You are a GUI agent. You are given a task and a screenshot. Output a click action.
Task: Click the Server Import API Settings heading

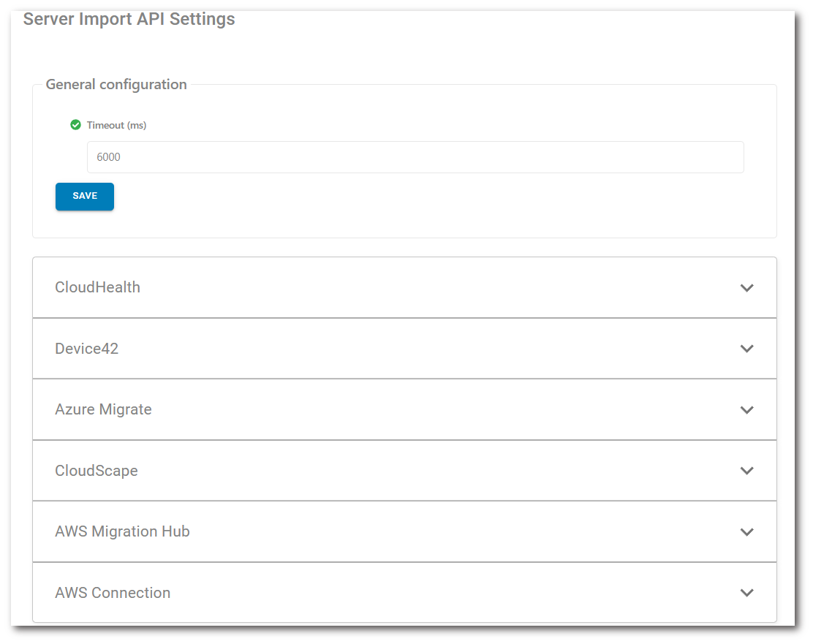(129, 19)
